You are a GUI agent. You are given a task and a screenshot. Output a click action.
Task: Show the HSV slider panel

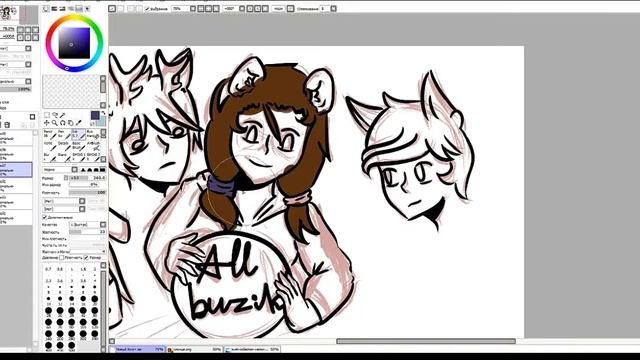62,9
